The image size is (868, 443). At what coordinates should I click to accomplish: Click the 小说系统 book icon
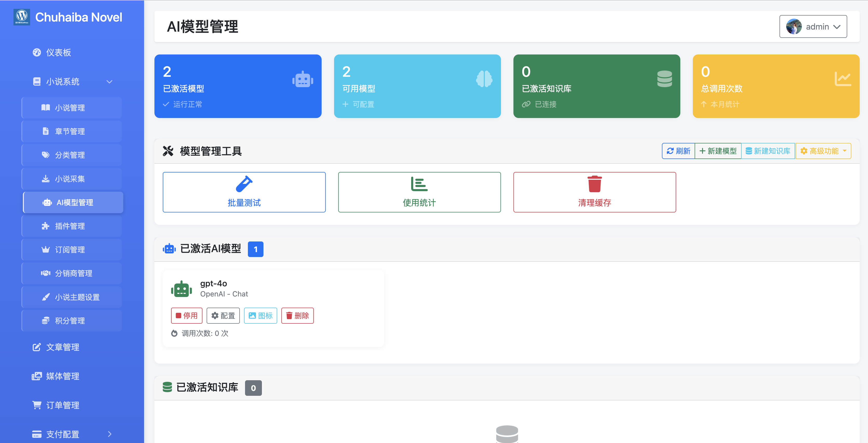(37, 82)
